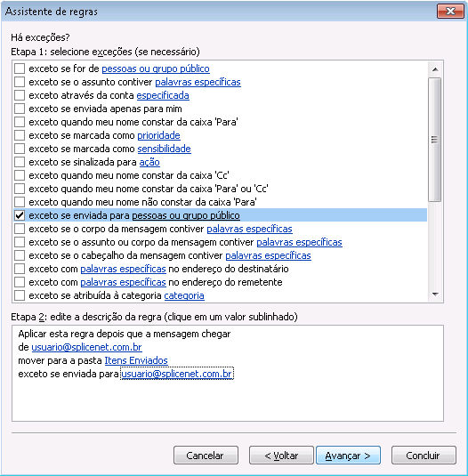Click the scroll up arrow of exceptions list

tap(435, 69)
